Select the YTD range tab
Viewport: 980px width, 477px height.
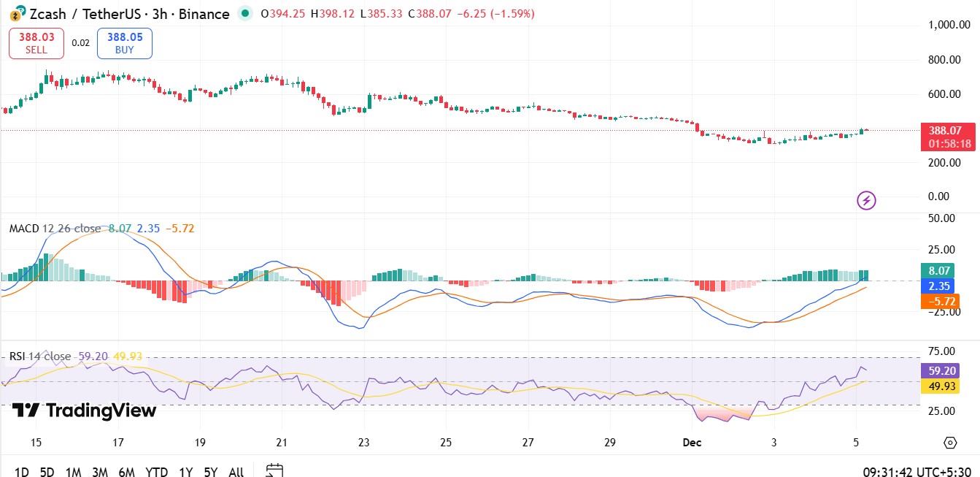pos(155,473)
